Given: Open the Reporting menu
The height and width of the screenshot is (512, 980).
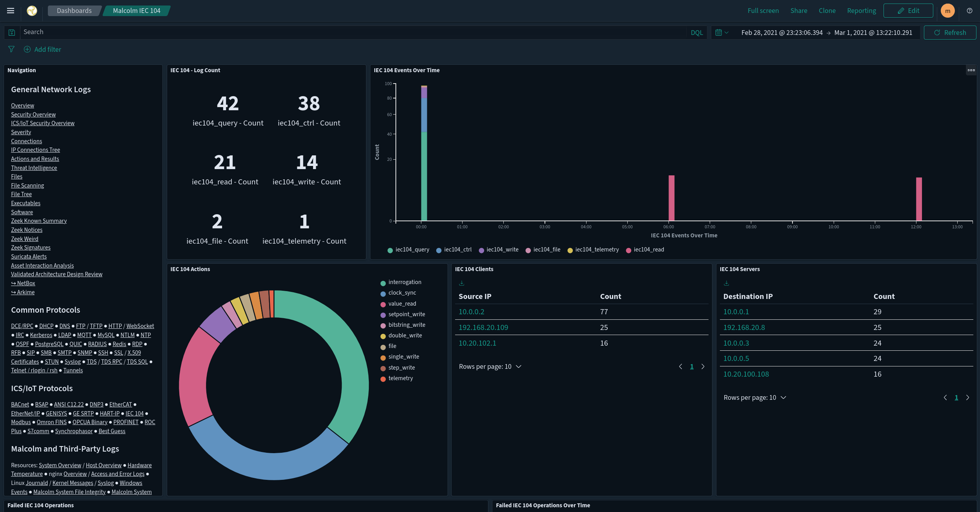Looking at the screenshot, I should [862, 11].
